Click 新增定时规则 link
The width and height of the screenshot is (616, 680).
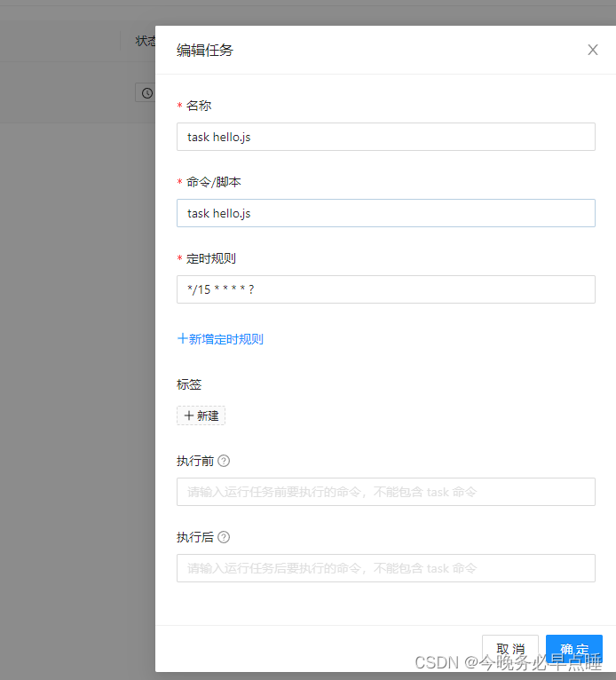(x=220, y=339)
